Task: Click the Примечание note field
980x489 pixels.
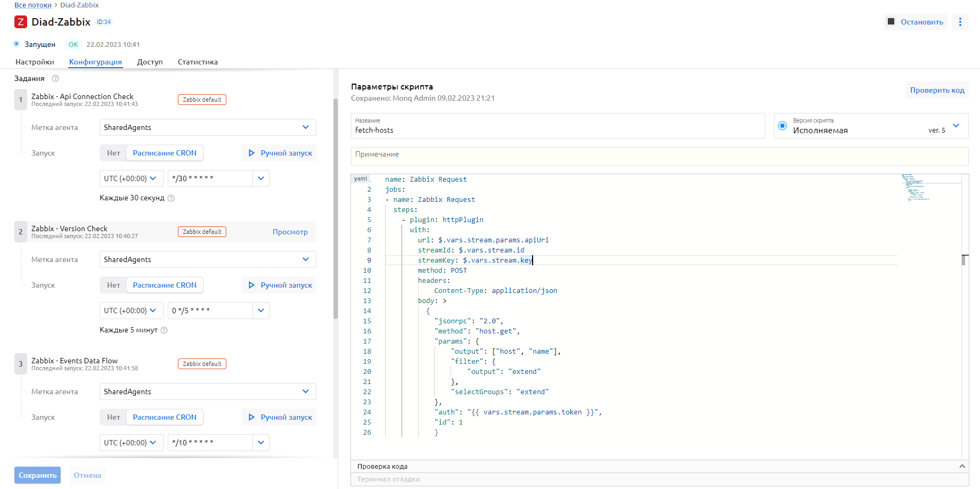Action: tap(659, 156)
